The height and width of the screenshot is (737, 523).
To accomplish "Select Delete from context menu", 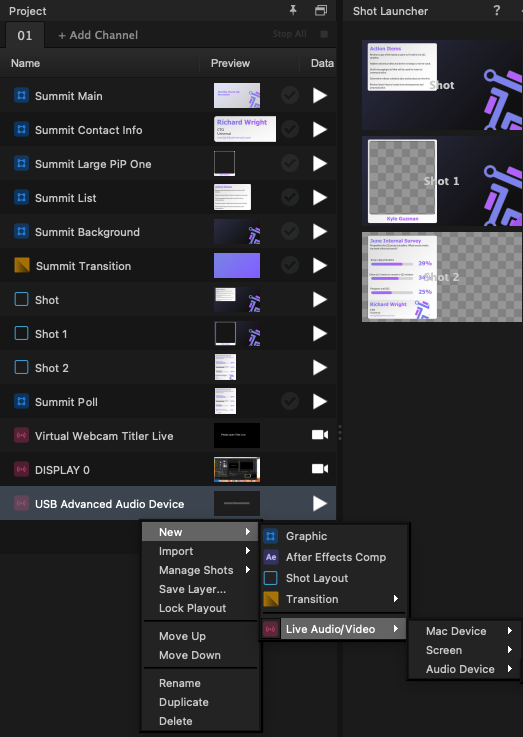I will [x=201, y=721].
